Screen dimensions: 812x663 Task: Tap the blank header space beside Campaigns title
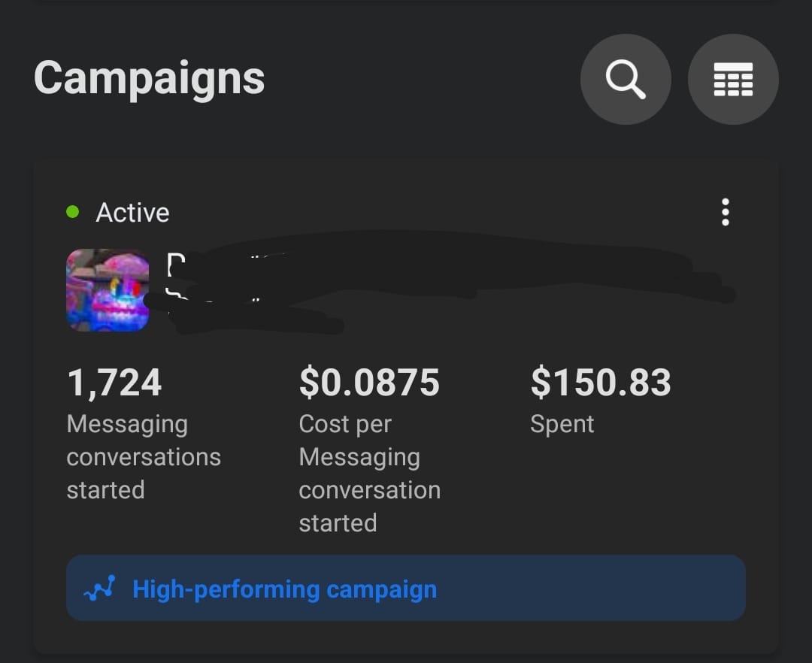click(422, 79)
